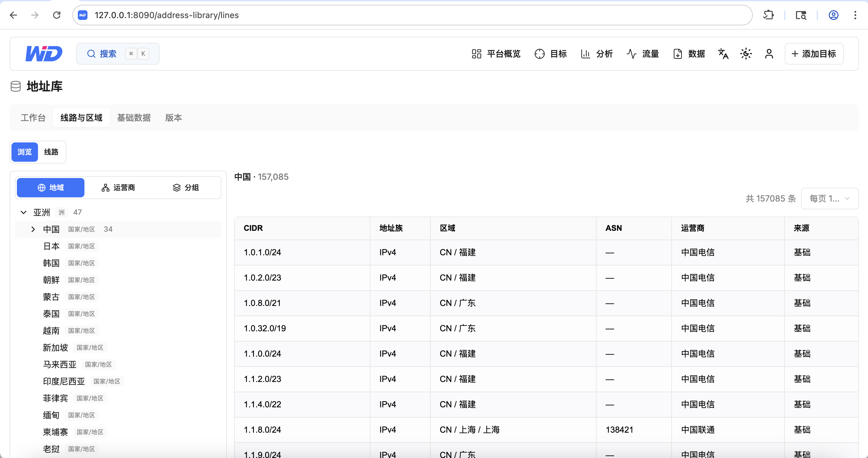Click the WD logo icon

click(44, 54)
